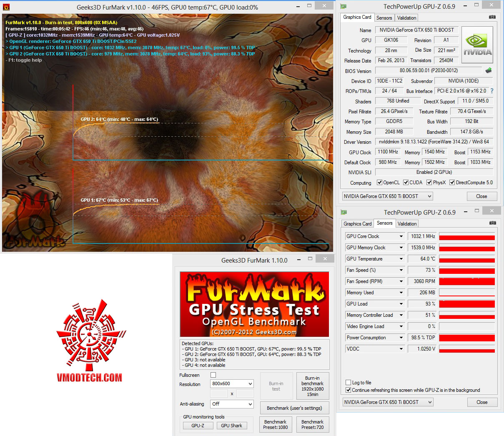Maximize the FurMark render window
Screen dimensions: 504x436
click(x=309, y=6)
